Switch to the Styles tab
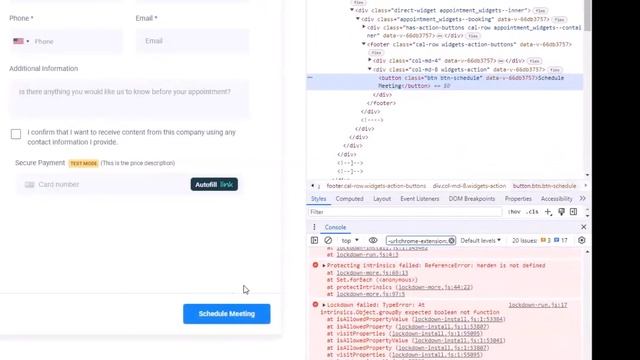This screenshot has height=360, width=640. tap(318, 199)
